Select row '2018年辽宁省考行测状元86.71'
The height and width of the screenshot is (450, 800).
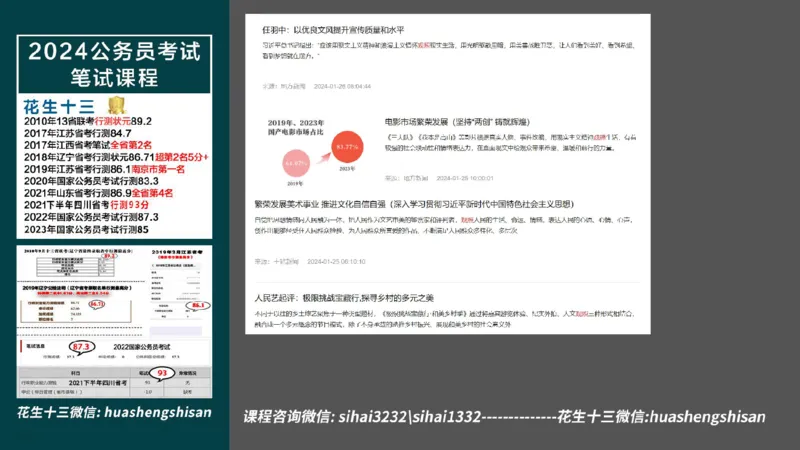pyautogui.click(x=116, y=157)
